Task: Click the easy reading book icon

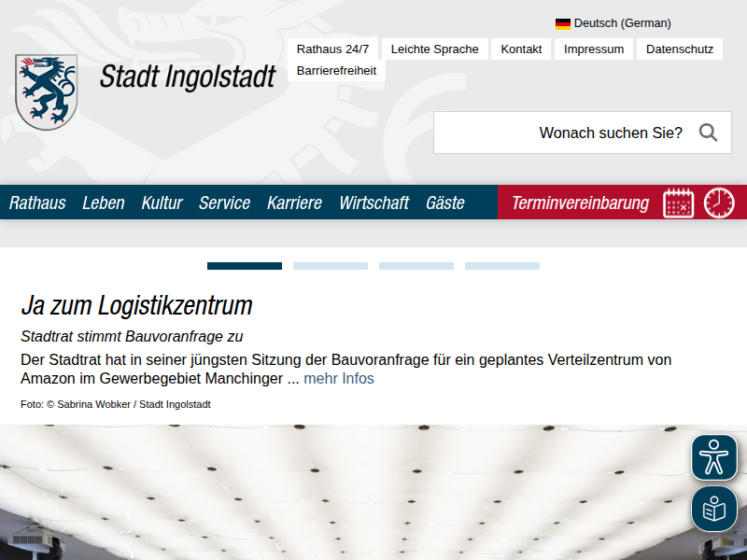Action: click(x=714, y=509)
